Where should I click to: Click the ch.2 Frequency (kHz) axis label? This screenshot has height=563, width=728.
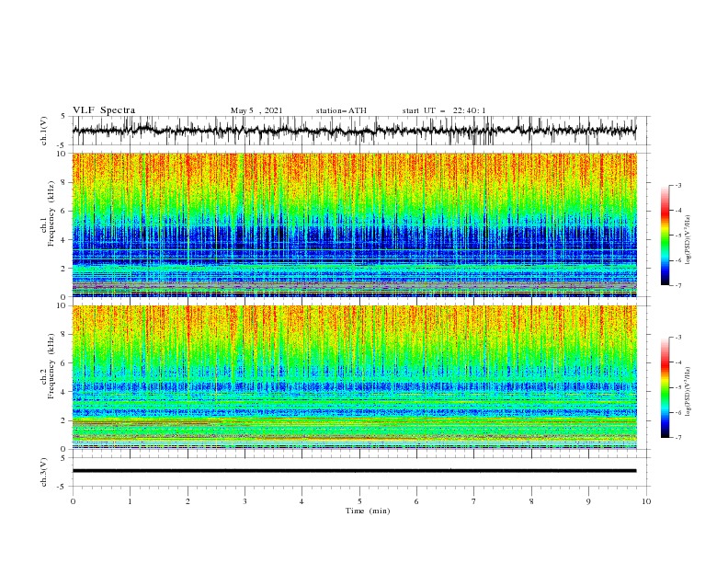47,365
